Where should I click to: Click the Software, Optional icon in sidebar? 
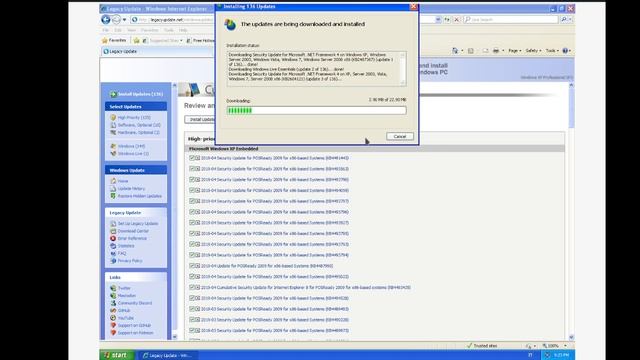click(x=113, y=125)
